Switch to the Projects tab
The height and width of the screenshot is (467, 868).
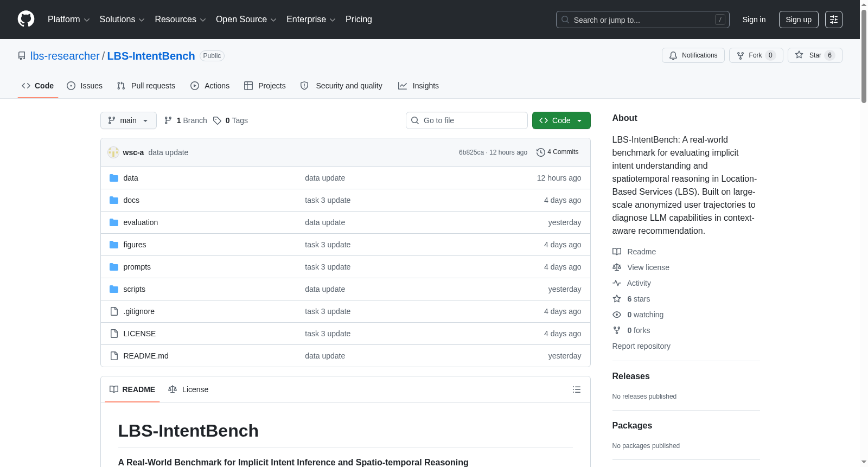click(x=265, y=86)
